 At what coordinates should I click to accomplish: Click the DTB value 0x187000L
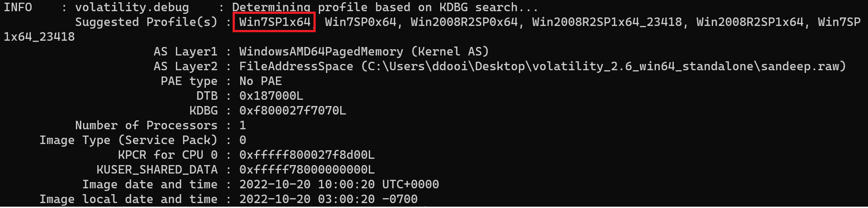(x=271, y=96)
